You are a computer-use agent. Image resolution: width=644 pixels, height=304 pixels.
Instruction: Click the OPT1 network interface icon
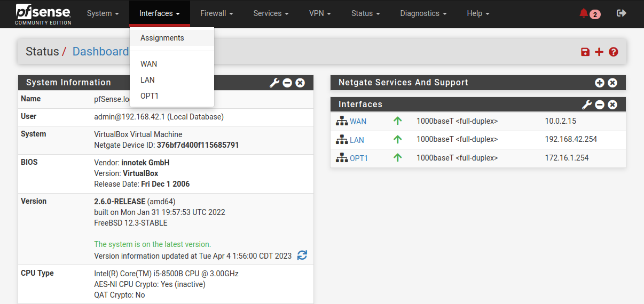click(342, 158)
